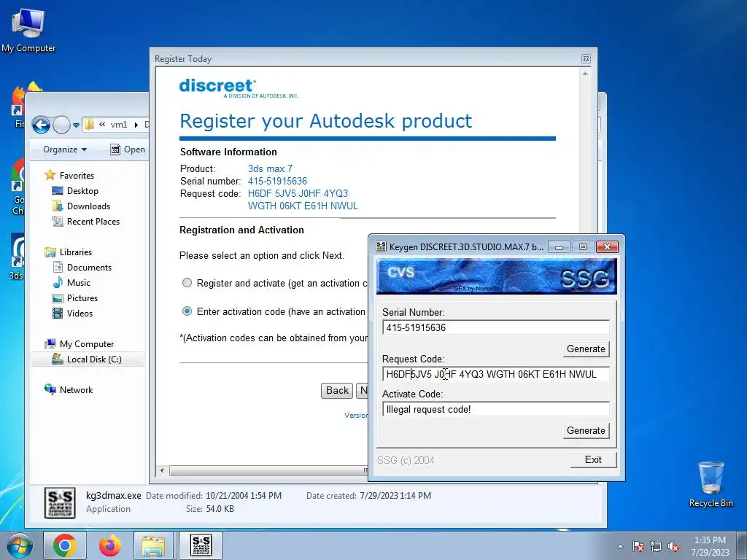Launch Firefox from the taskbar
The width and height of the screenshot is (747, 560).
tap(109, 545)
